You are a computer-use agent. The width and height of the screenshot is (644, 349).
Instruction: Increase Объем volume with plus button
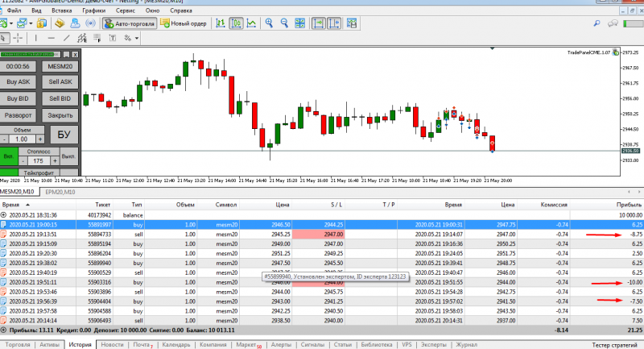pyautogui.click(x=40, y=139)
